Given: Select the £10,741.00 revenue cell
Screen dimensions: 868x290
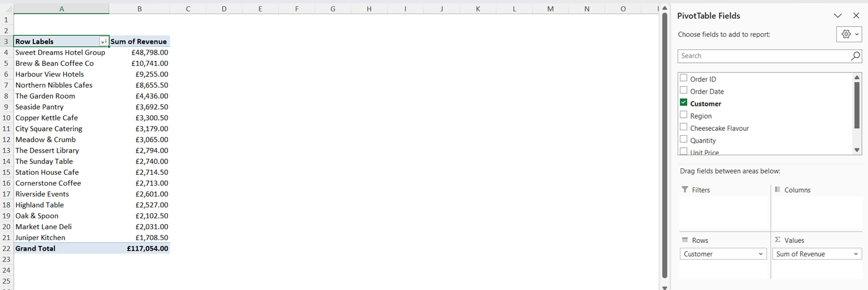Looking at the screenshot, I should coord(139,63).
